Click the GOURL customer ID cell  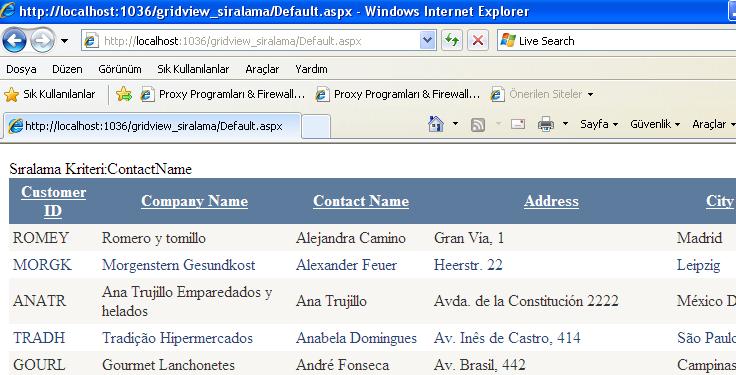[39, 365]
